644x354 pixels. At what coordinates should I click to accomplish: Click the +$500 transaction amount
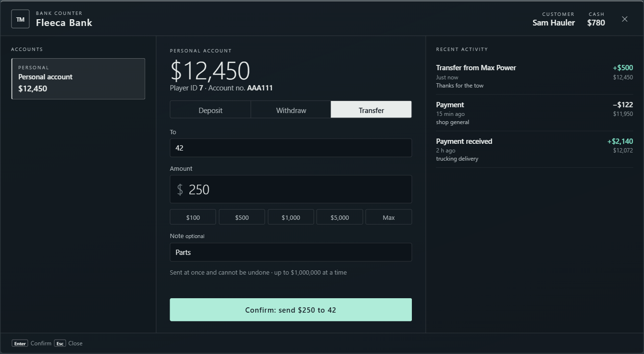(623, 68)
